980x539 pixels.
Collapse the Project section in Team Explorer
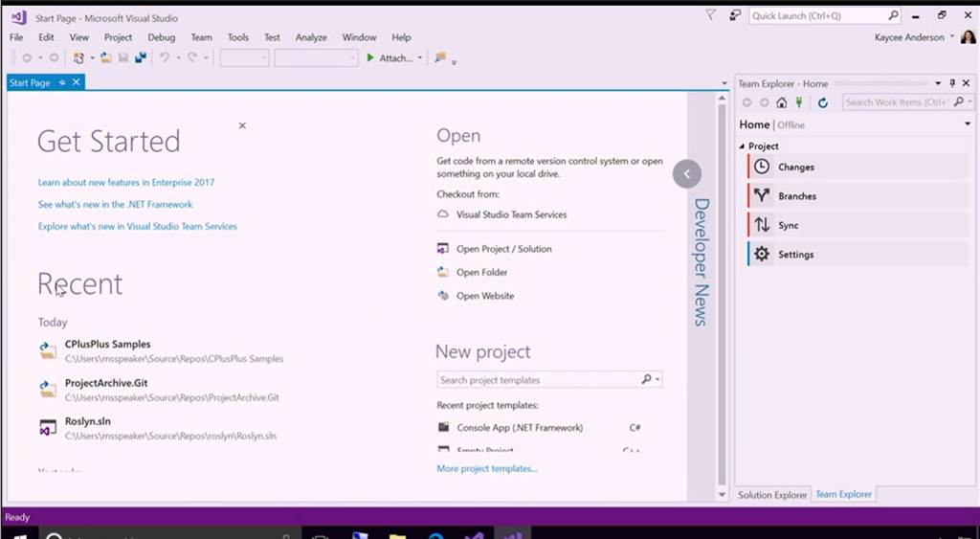tap(744, 146)
